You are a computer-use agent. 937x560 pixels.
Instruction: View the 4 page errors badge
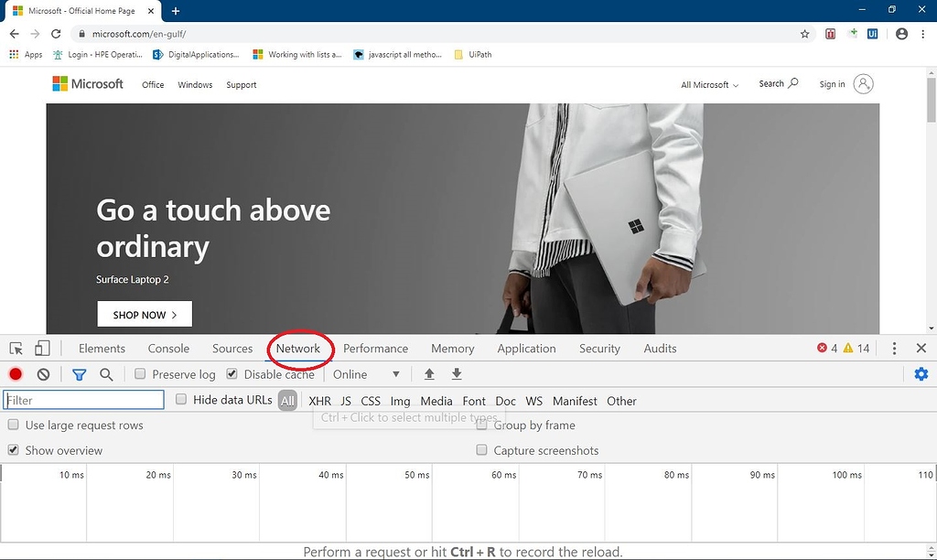pyautogui.click(x=829, y=348)
